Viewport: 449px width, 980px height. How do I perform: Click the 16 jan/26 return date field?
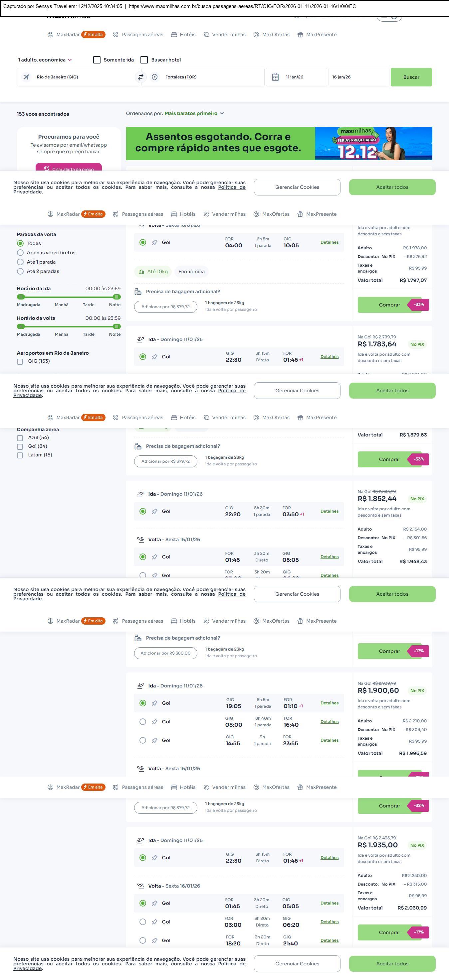tap(358, 77)
